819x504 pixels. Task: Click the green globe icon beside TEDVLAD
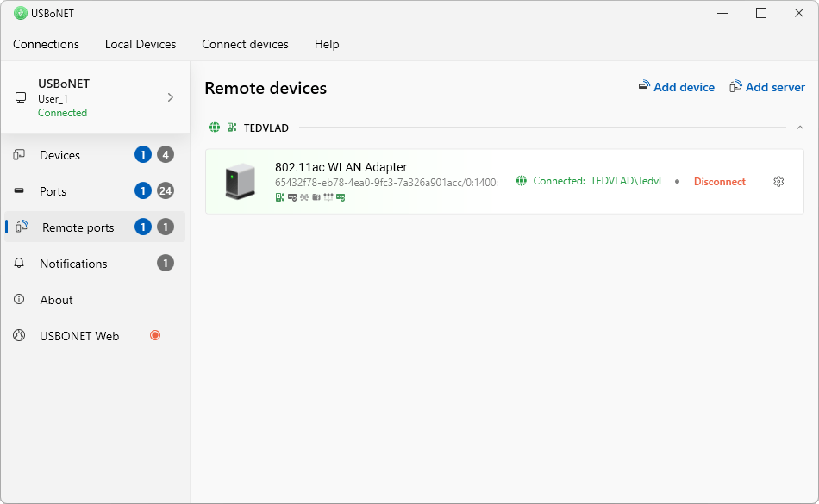215,128
